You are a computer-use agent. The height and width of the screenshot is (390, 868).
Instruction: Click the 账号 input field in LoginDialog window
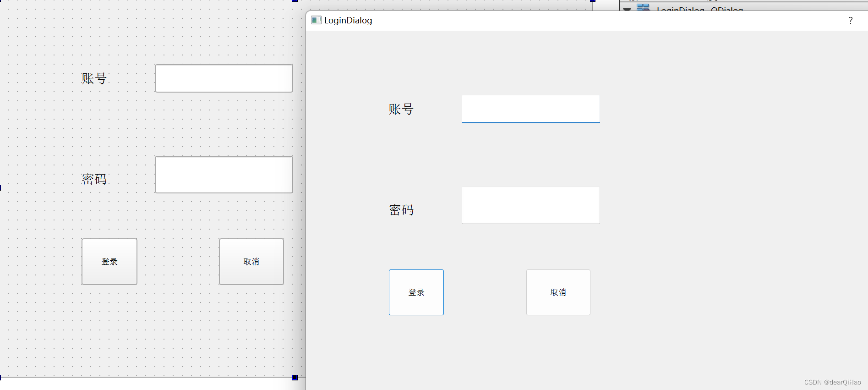530,109
